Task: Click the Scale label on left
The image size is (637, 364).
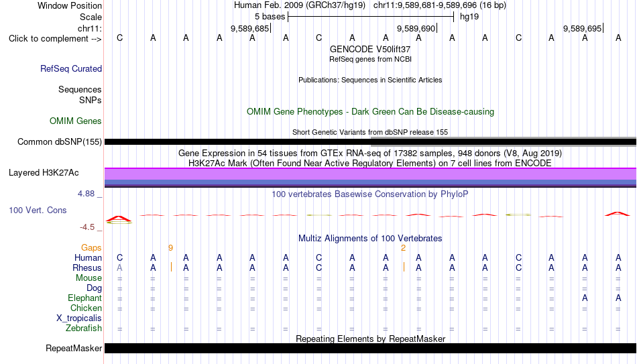Action: tap(91, 17)
